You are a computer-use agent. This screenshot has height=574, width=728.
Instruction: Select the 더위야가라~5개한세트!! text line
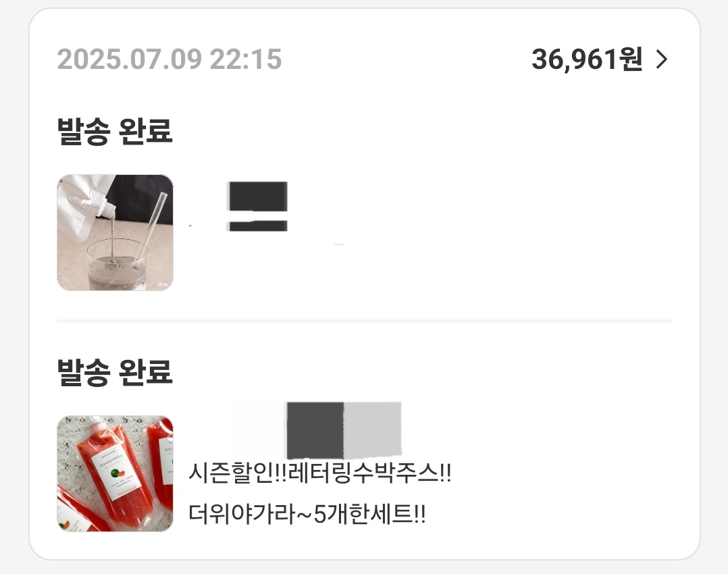click(x=307, y=514)
